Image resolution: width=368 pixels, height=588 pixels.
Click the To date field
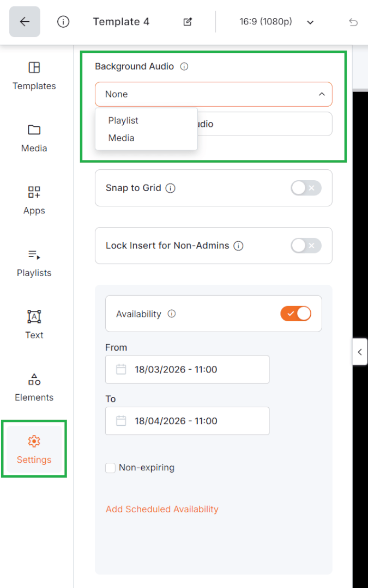(x=187, y=421)
